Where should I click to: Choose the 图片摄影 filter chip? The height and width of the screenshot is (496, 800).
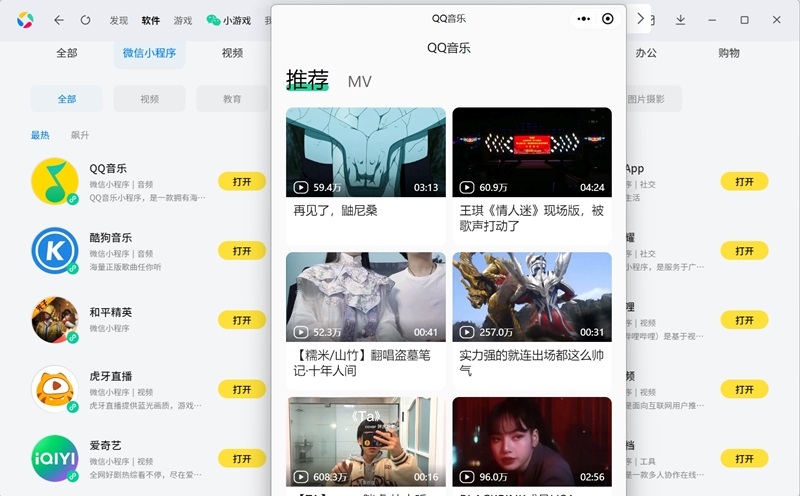tap(647, 98)
